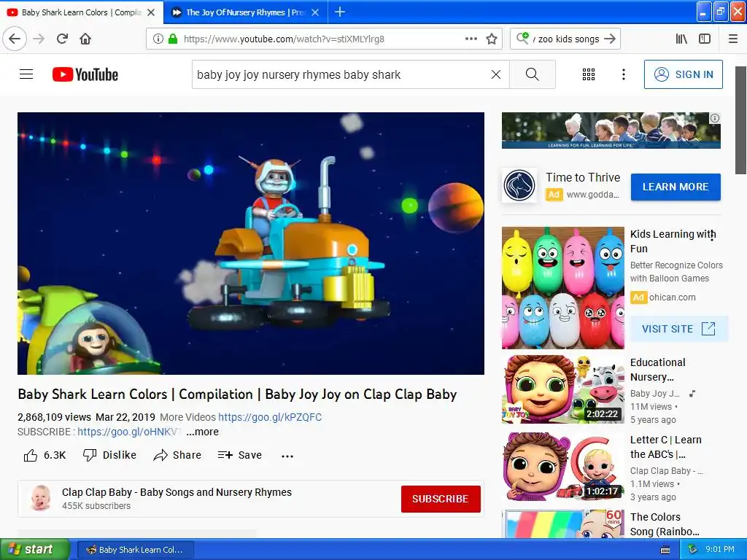The image size is (747, 560).
Task: Click the SIGN IN button
Action: pyautogui.click(x=683, y=74)
